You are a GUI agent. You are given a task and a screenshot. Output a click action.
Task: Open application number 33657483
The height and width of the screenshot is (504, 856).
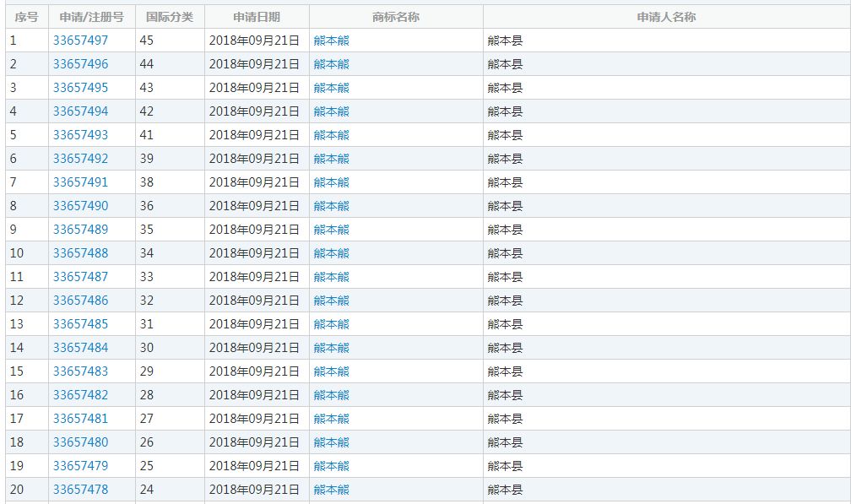80,371
